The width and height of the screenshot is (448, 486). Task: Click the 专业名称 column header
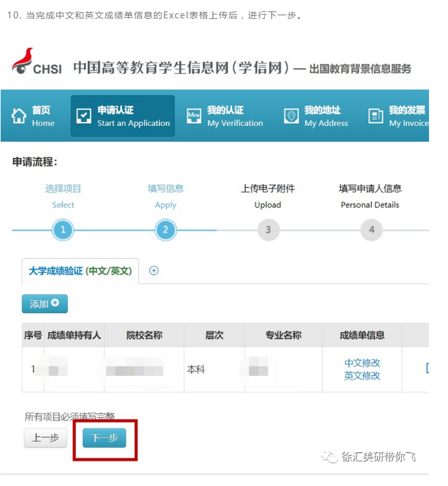(x=283, y=335)
